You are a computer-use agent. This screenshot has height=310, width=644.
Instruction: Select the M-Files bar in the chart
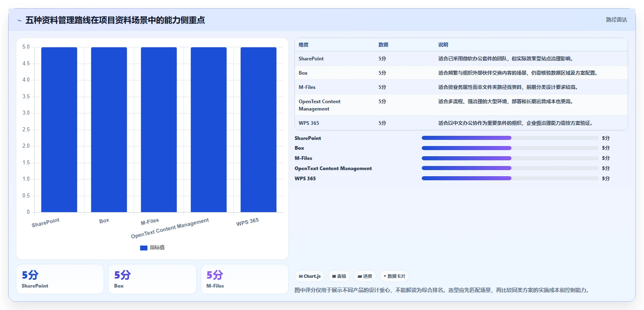click(x=159, y=130)
